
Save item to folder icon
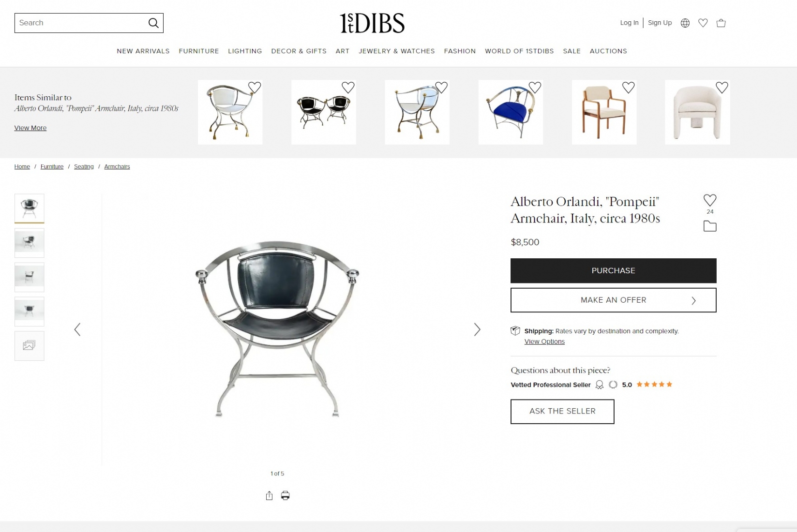point(710,226)
